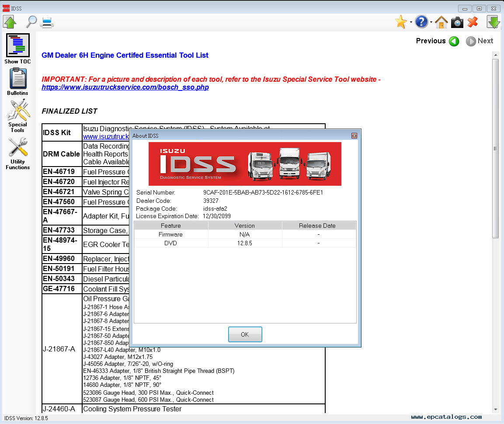This screenshot has width=504, height=424.
Task: Click the green up arrow toolbar icon
Action: [10, 22]
